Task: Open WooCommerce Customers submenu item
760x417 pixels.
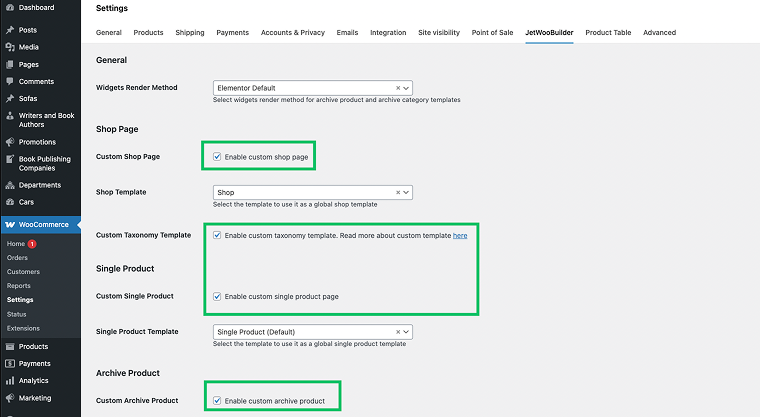Action: click(23, 272)
